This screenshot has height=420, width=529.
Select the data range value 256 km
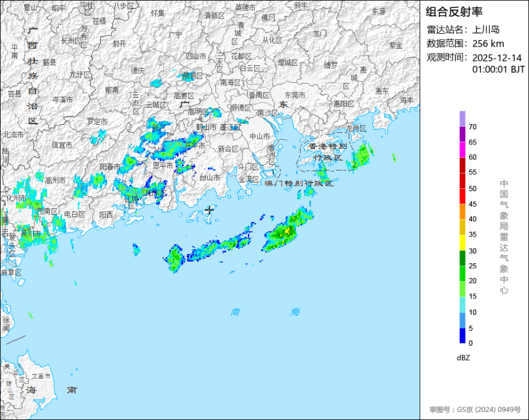click(x=488, y=44)
